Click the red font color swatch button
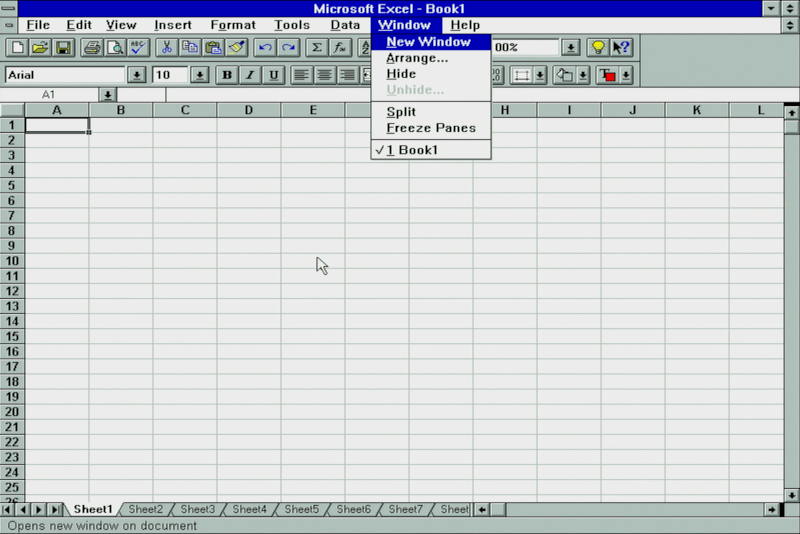 [607, 75]
